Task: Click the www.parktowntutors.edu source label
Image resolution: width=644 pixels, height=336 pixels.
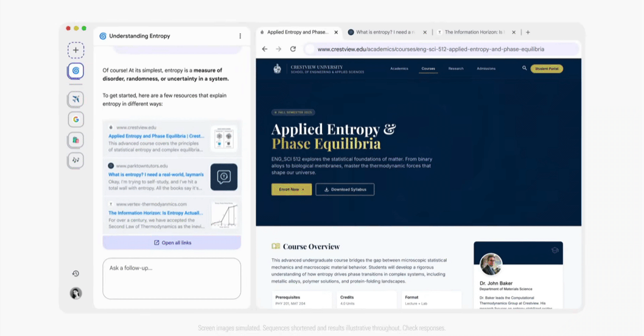Action: click(142, 166)
